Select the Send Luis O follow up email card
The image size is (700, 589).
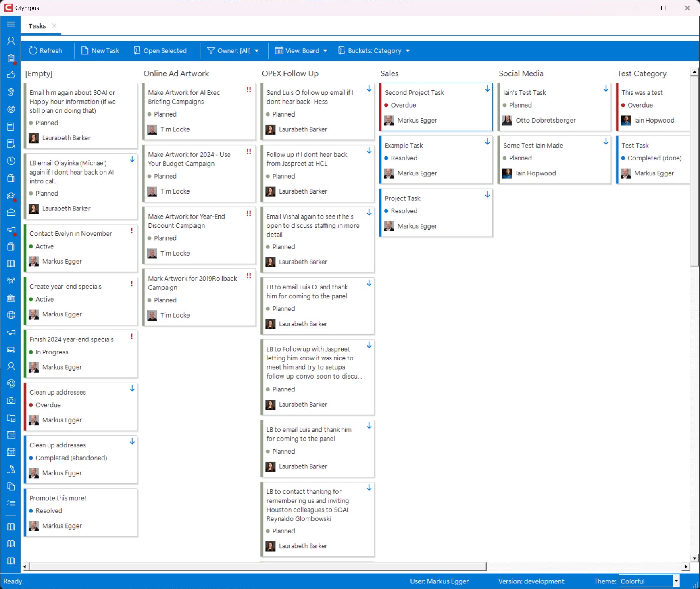pos(318,112)
